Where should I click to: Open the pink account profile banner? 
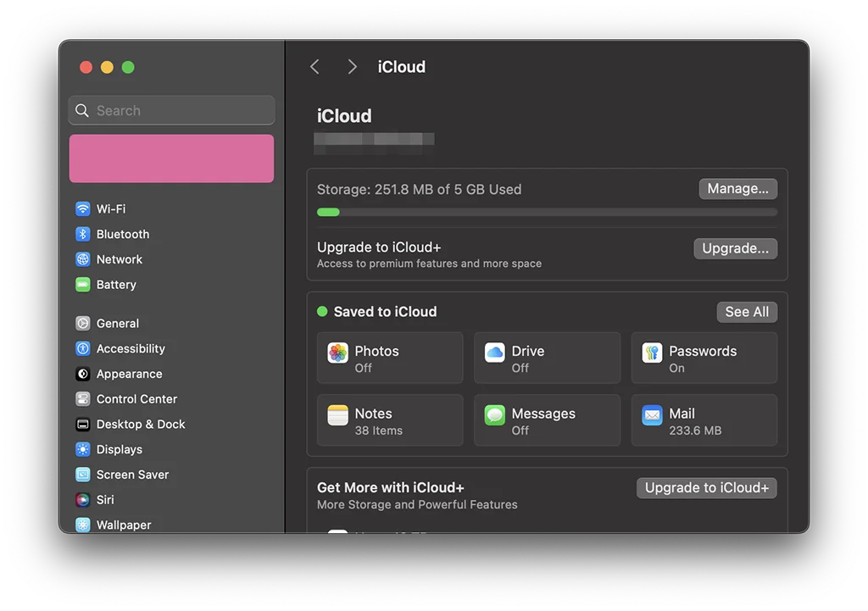click(171, 158)
